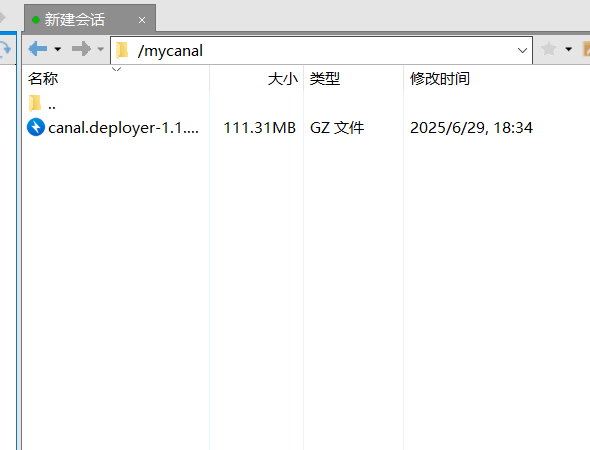Open the back history dropdown arrow

(58, 49)
